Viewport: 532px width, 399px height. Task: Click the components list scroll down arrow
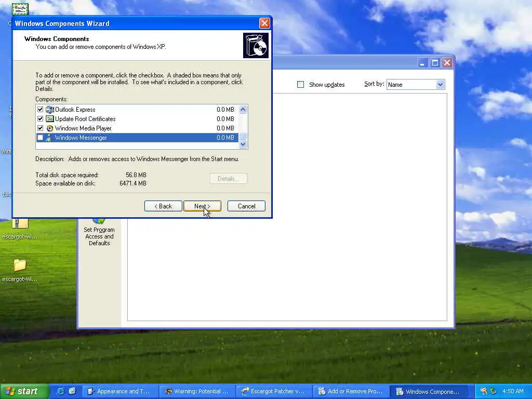tap(243, 144)
